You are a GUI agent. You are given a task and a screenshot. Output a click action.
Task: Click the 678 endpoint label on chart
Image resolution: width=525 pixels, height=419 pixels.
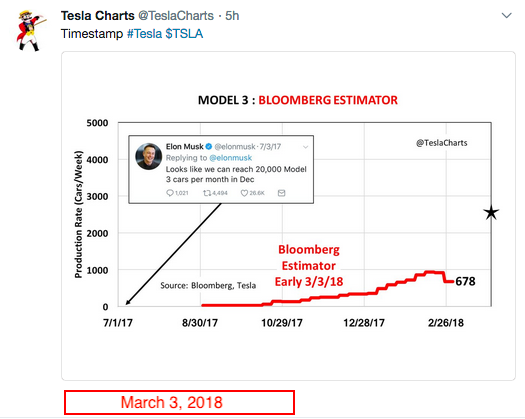(x=465, y=281)
